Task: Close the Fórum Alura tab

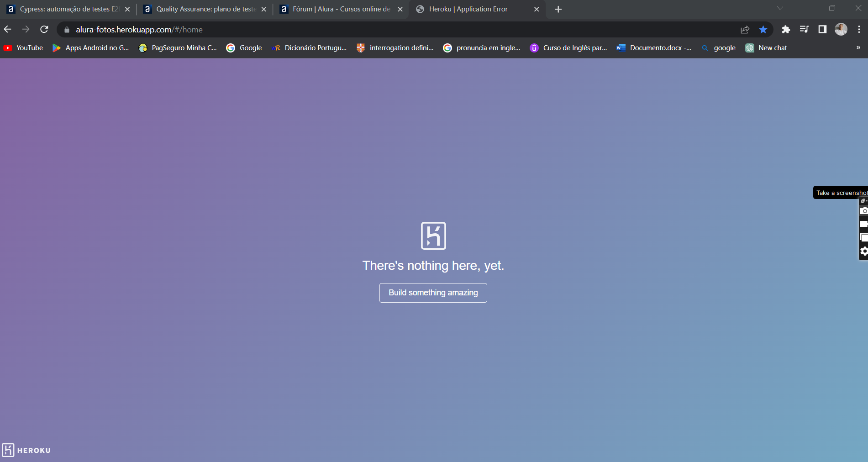Action: [400, 9]
